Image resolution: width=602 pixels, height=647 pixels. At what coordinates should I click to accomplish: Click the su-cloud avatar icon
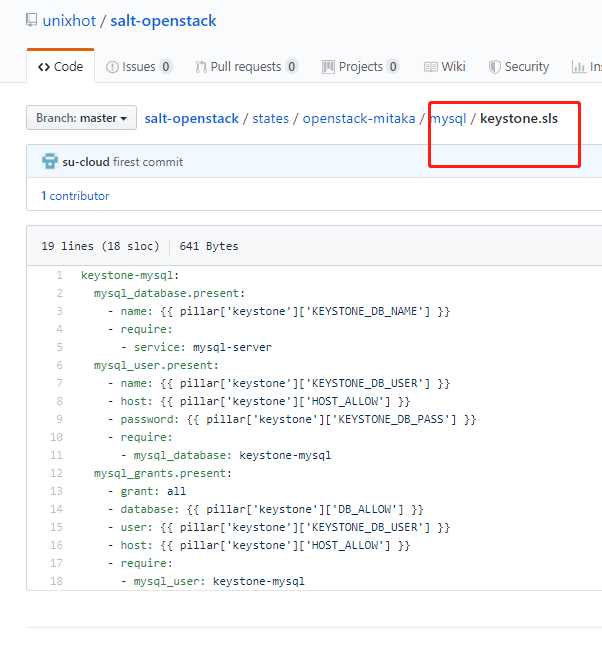click(50, 161)
